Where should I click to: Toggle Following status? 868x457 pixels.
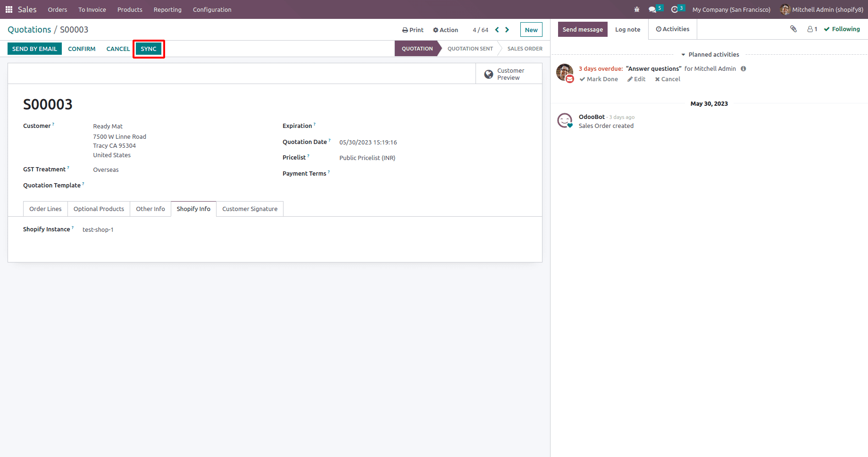842,29
